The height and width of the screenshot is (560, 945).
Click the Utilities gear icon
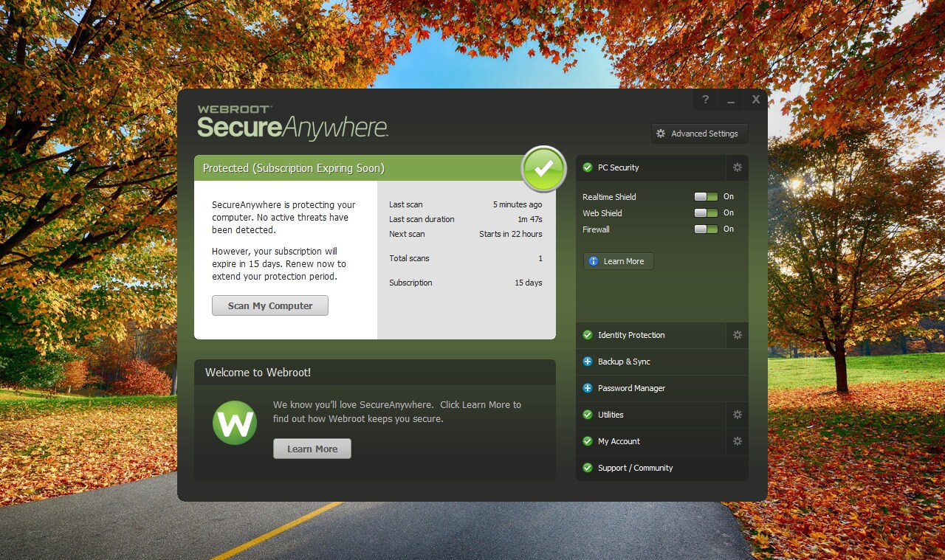[737, 415]
